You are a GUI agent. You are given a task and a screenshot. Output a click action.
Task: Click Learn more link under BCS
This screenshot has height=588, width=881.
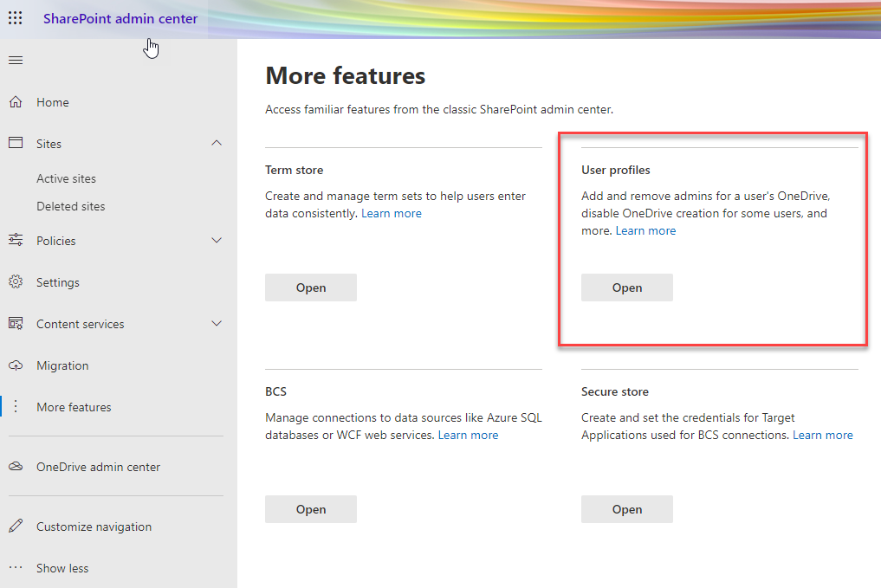[468, 435]
